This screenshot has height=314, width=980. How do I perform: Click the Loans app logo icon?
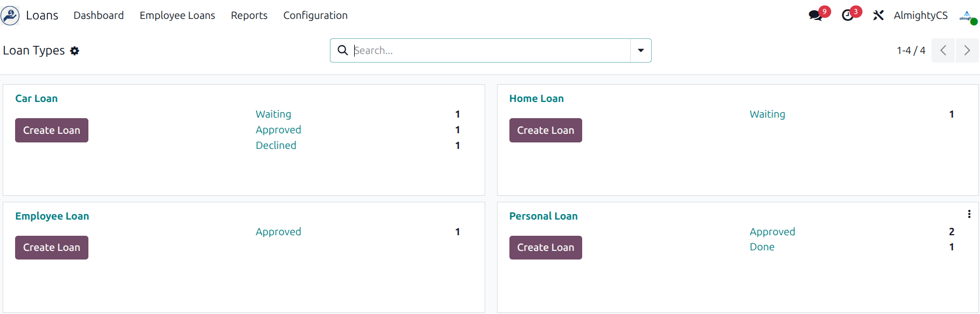click(x=10, y=16)
